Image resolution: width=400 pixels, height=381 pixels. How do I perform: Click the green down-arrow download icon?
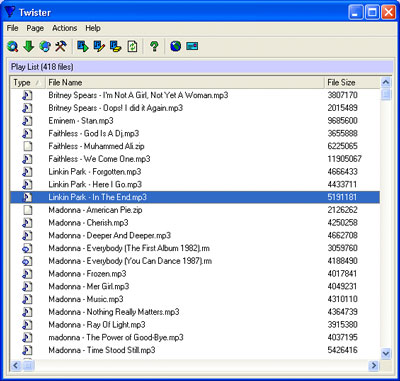29,46
